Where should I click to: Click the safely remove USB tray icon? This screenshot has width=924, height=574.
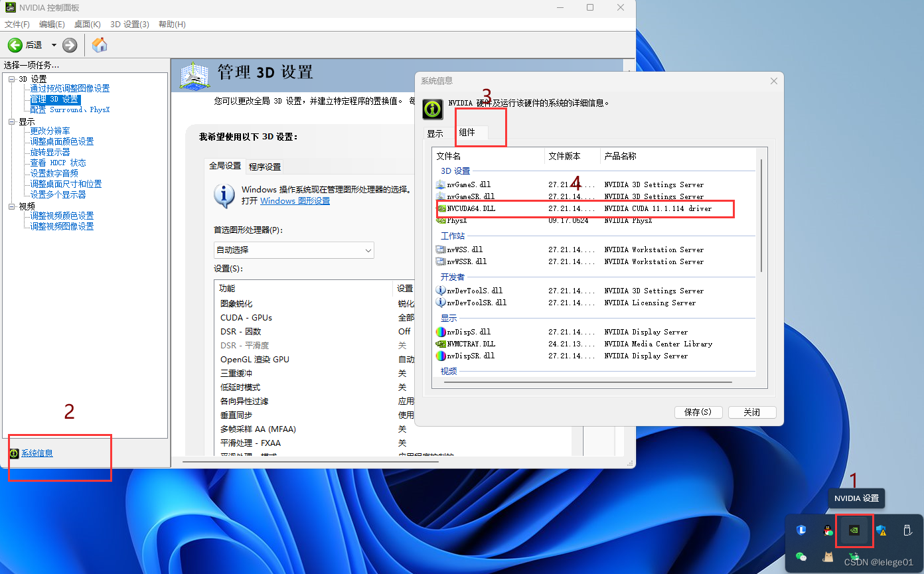click(907, 530)
